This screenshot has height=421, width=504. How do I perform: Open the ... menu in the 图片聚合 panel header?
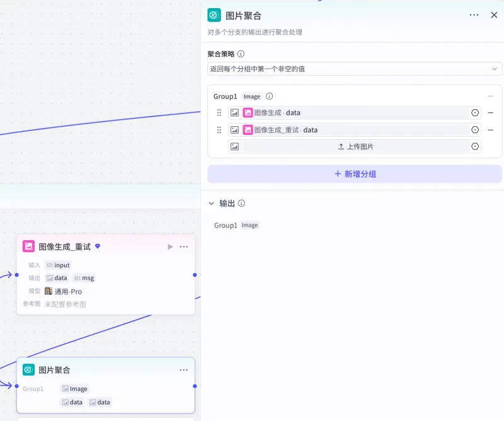click(x=474, y=14)
